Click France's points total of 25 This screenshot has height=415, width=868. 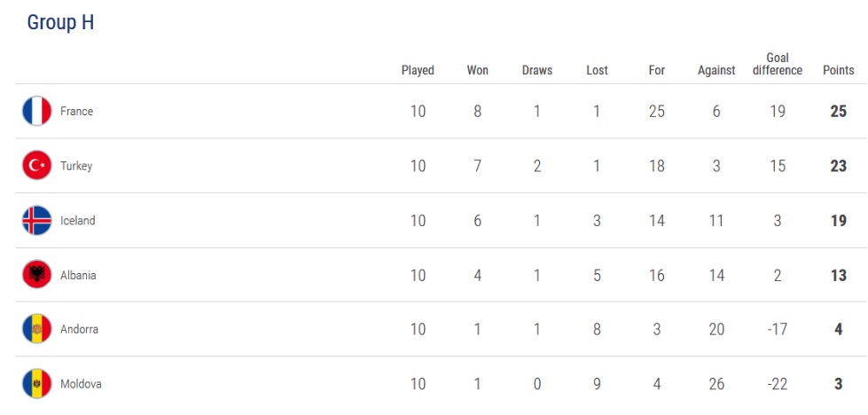coord(838,112)
